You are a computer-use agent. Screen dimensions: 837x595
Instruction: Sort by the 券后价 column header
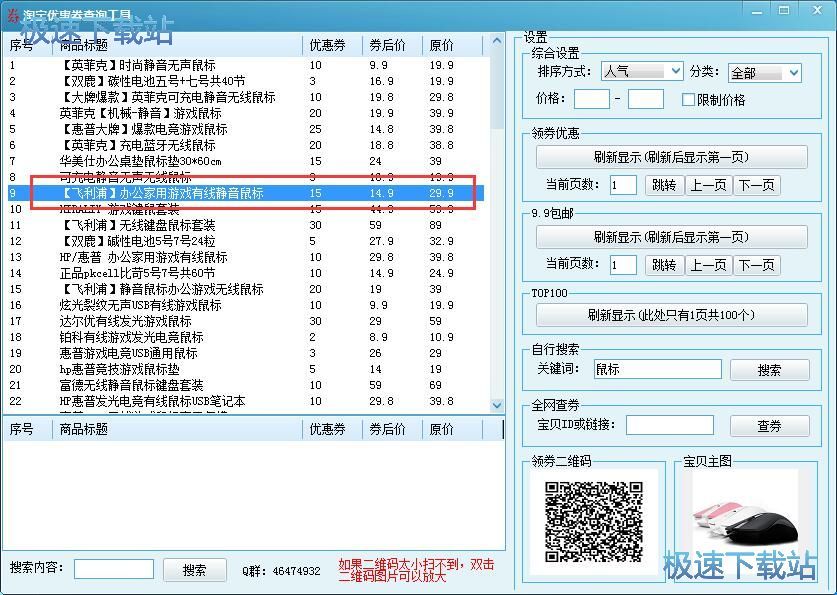tap(386, 46)
